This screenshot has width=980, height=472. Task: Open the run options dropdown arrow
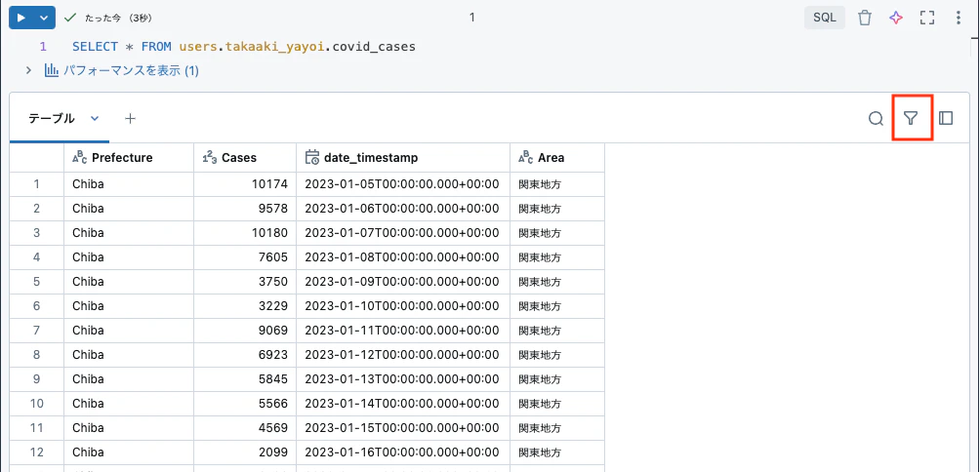point(44,18)
